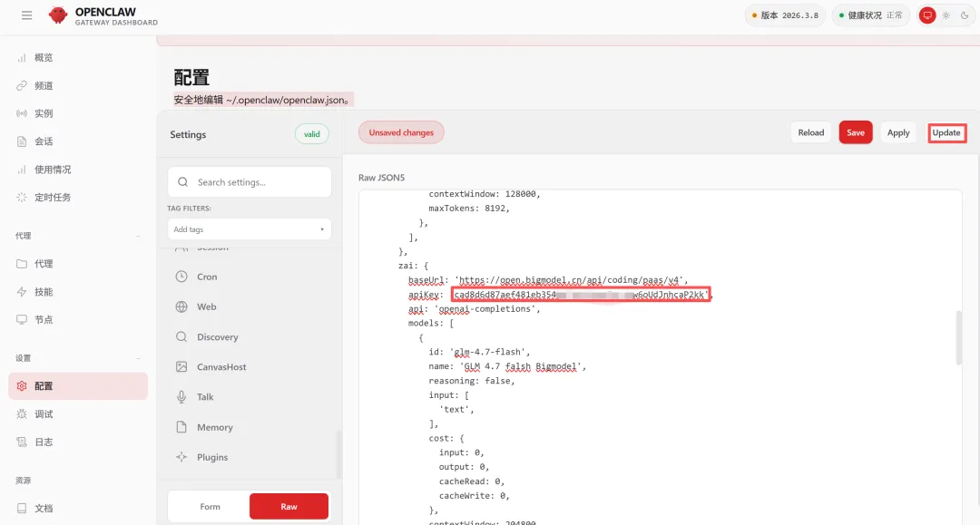Screen dimensions: 980x525
Task: Click the 'GLM 4.7 falsh Bigmodel' name
Action: click(523, 366)
